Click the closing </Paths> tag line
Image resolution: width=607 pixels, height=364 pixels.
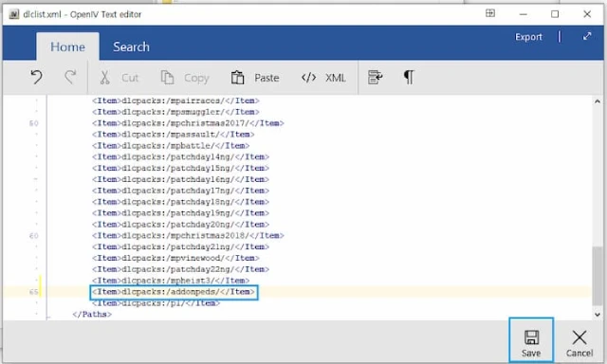(x=92, y=314)
